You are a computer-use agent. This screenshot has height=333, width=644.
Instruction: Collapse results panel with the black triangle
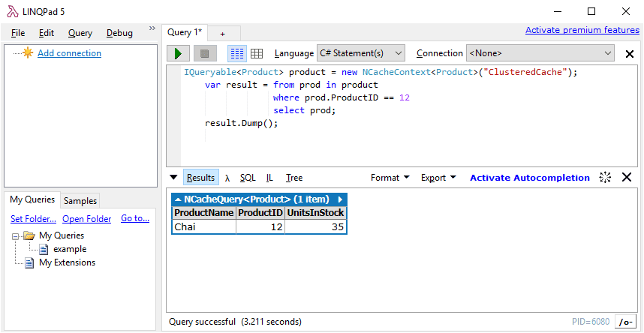pos(173,178)
